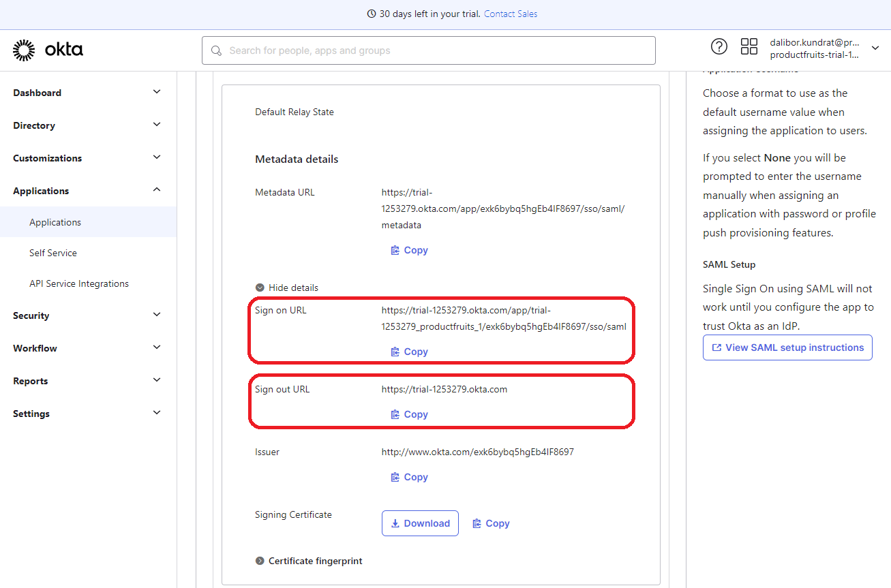Download the Signing Certificate
891x588 pixels.
point(420,523)
